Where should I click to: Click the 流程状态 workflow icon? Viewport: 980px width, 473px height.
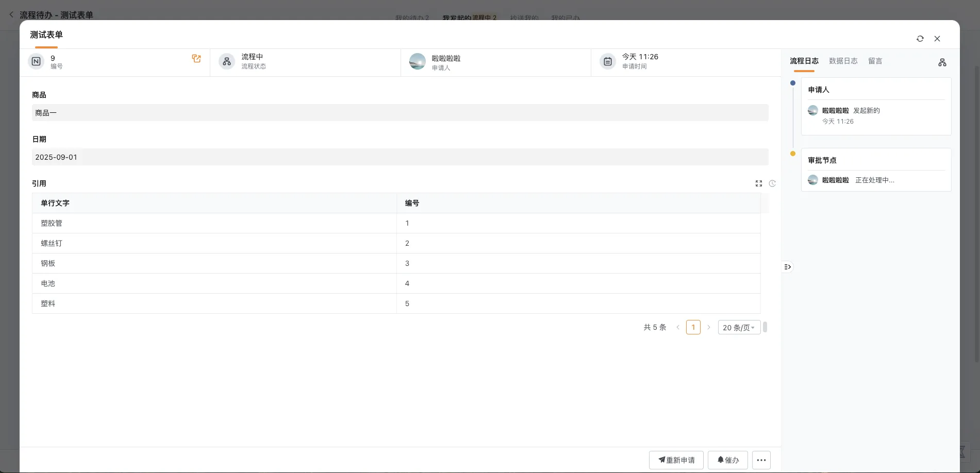point(227,61)
